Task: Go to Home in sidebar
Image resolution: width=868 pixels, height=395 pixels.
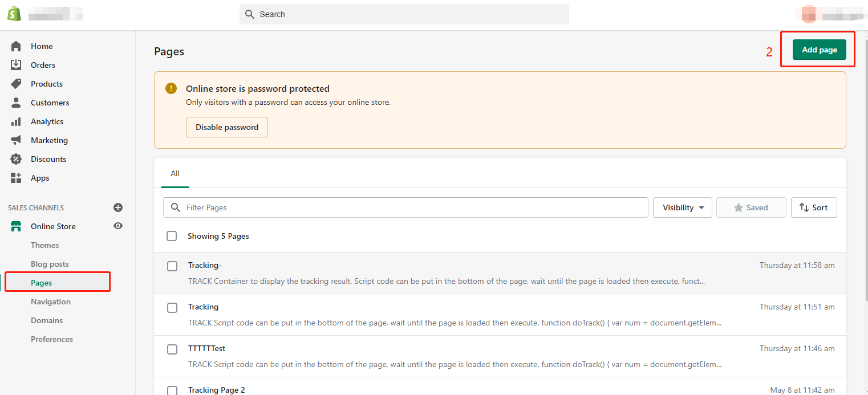Action: click(x=42, y=46)
